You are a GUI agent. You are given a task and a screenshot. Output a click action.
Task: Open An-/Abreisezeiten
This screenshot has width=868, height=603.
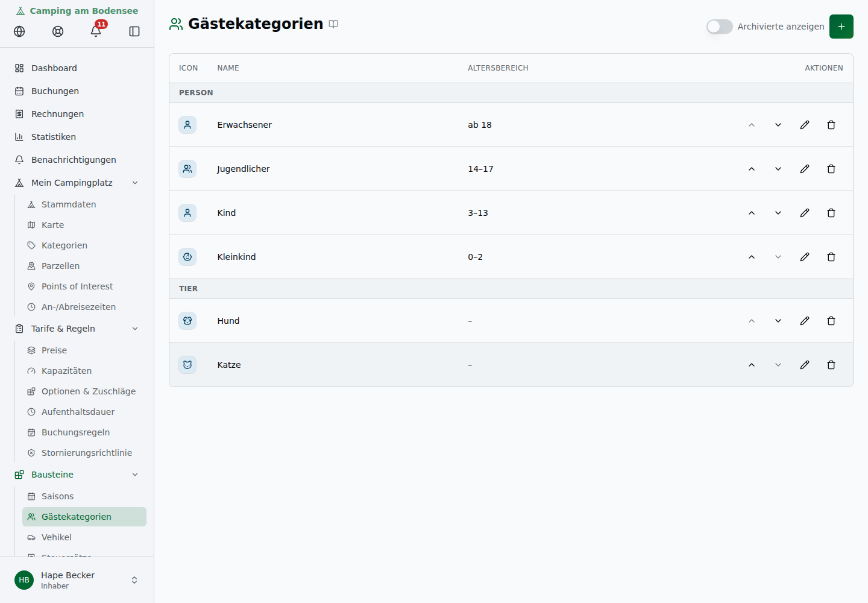(x=84, y=307)
